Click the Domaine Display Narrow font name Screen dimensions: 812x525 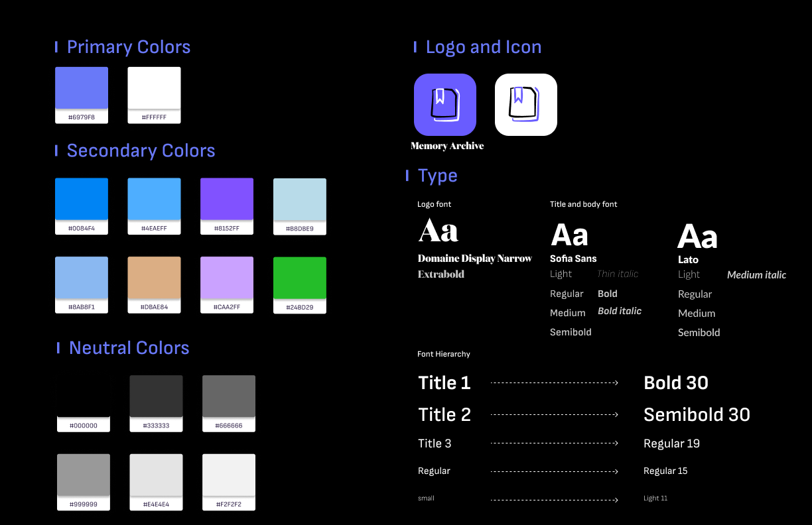point(475,259)
